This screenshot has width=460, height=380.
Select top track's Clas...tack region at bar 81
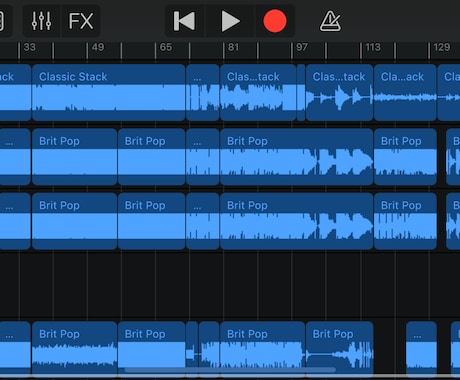click(x=258, y=92)
